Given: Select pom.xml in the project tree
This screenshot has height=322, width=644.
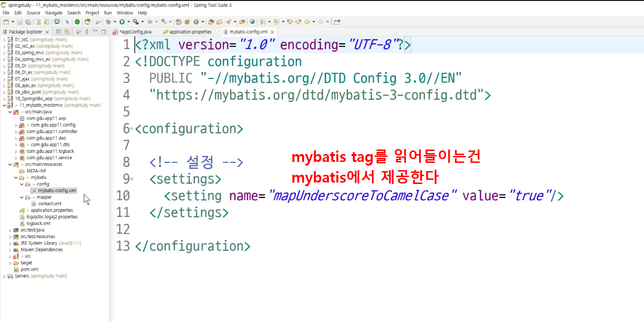Looking at the screenshot, I should pos(29,270).
